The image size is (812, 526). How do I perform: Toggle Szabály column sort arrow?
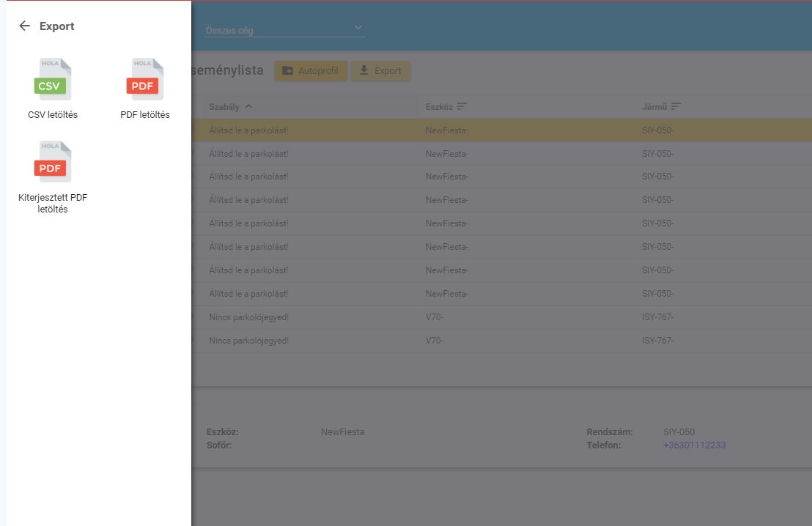pyautogui.click(x=248, y=107)
